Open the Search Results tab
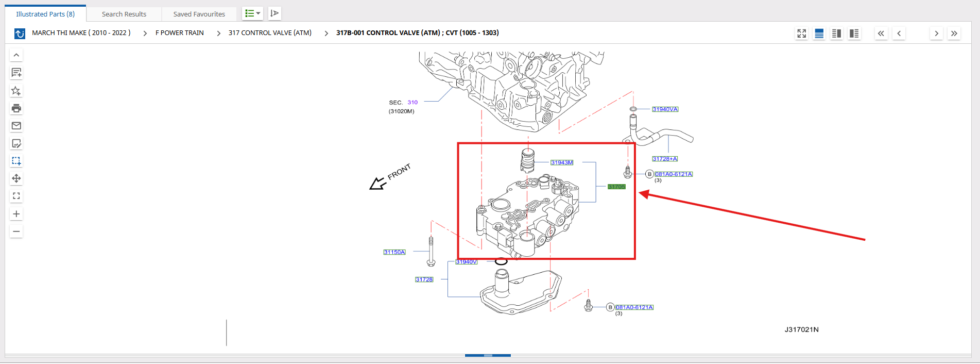This screenshot has height=364, width=980. tap(124, 14)
